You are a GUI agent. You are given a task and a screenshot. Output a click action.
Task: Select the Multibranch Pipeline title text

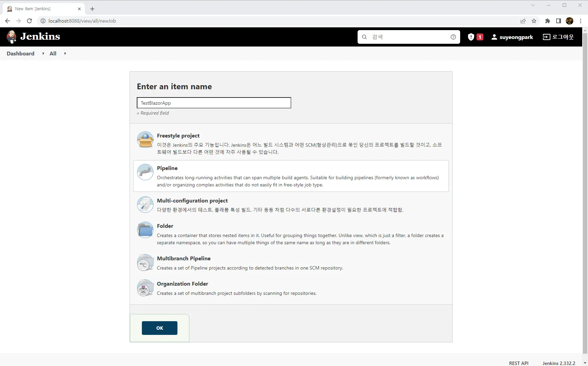click(184, 259)
